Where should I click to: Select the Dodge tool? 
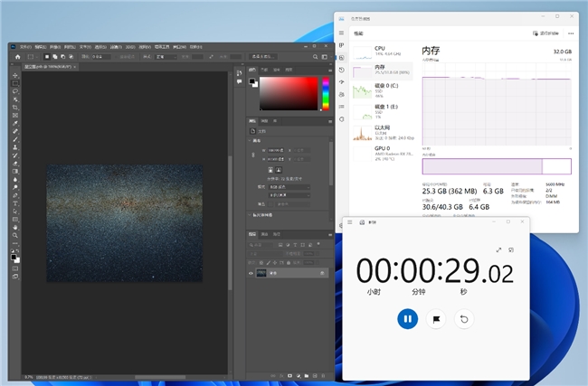click(15, 187)
